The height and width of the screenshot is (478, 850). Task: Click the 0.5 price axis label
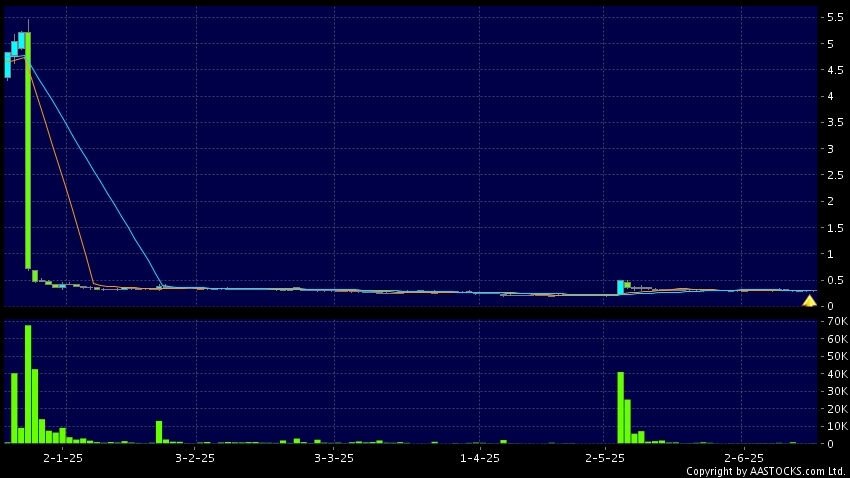835,280
